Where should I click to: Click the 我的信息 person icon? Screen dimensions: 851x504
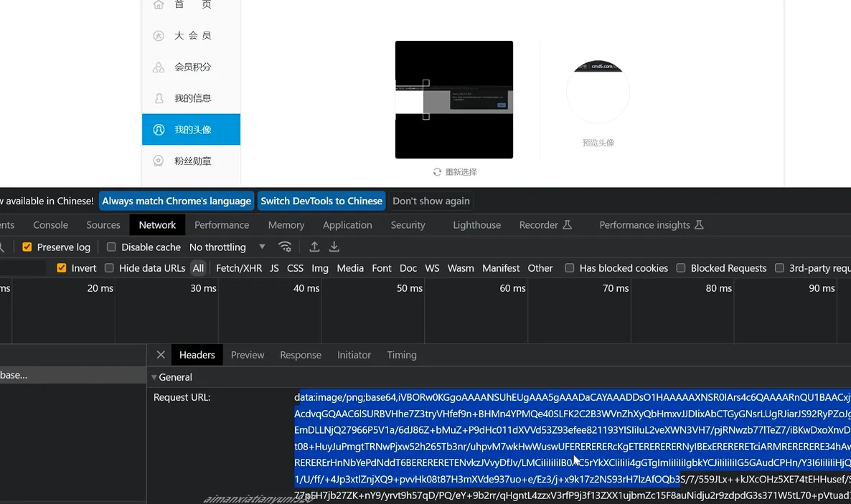point(159,98)
